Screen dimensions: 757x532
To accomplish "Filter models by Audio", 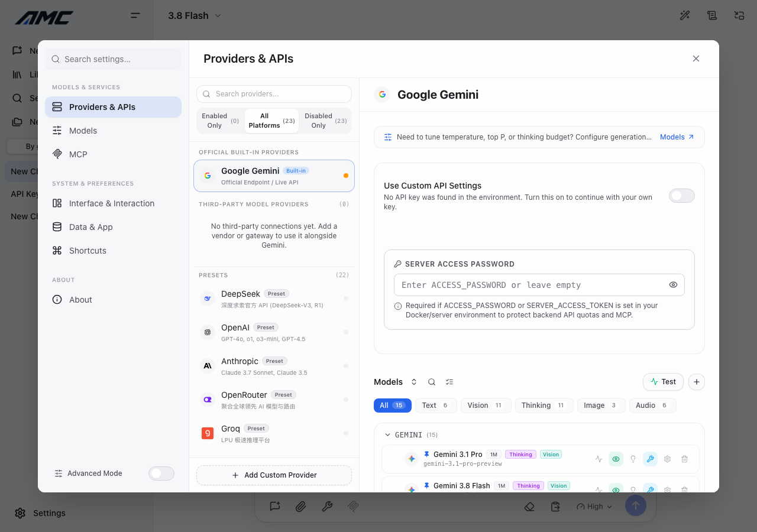I will point(652,406).
